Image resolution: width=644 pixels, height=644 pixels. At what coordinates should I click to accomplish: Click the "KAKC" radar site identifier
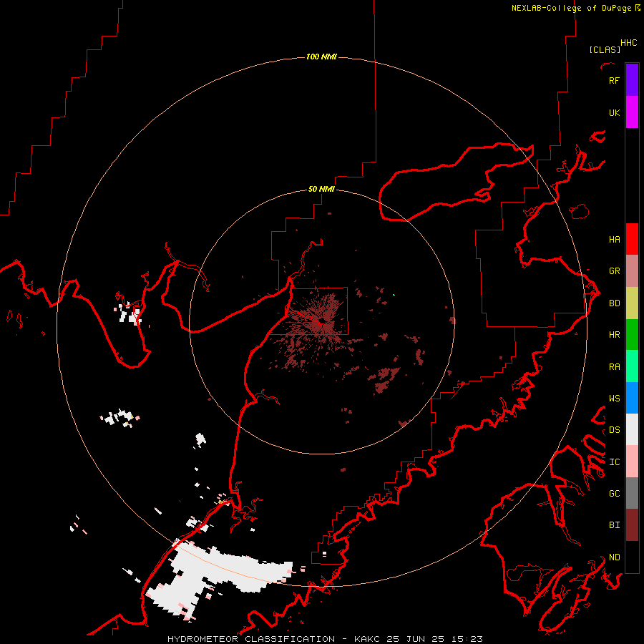[x=368, y=639]
